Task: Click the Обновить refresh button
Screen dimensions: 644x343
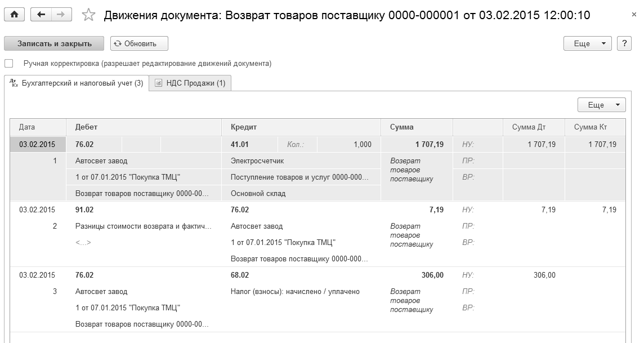Action: coord(139,43)
